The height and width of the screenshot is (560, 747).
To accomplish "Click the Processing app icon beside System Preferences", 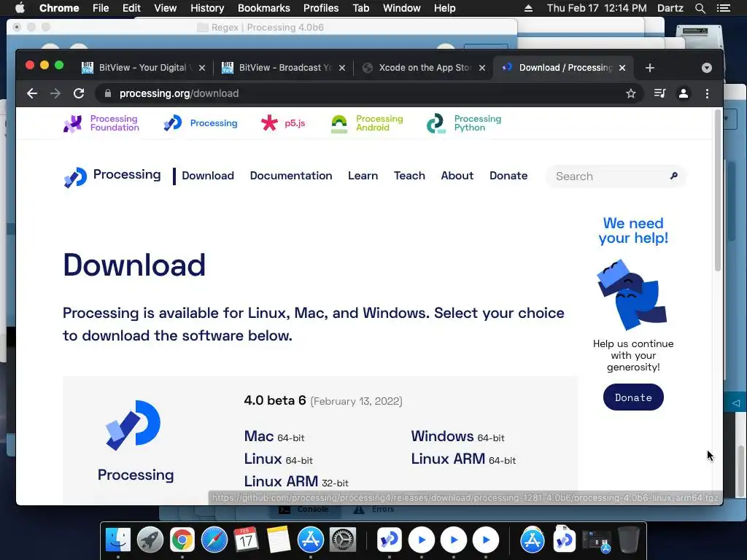I will (x=390, y=540).
